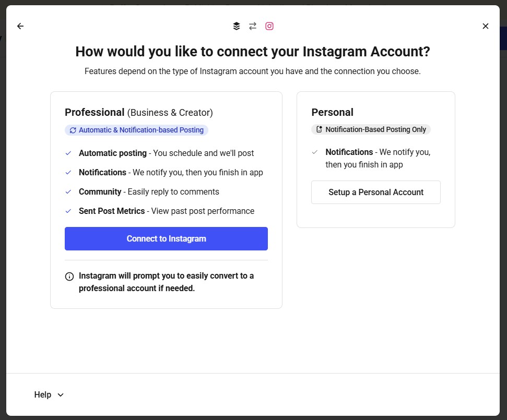Click the checkmark beside Community feature

click(x=68, y=191)
